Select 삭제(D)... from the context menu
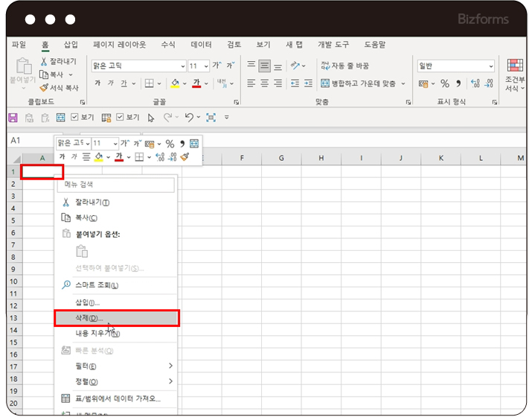This screenshot has height=417, width=532. click(116, 318)
